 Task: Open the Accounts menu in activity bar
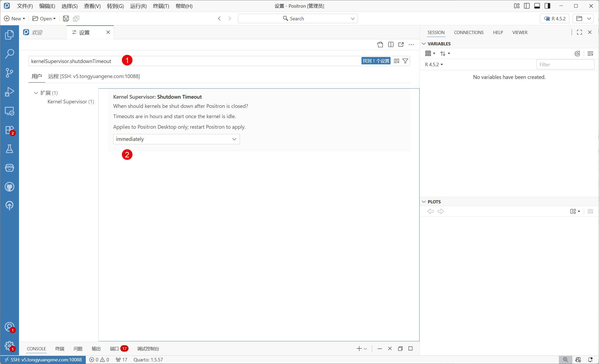pyautogui.click(x=9, y=327)
